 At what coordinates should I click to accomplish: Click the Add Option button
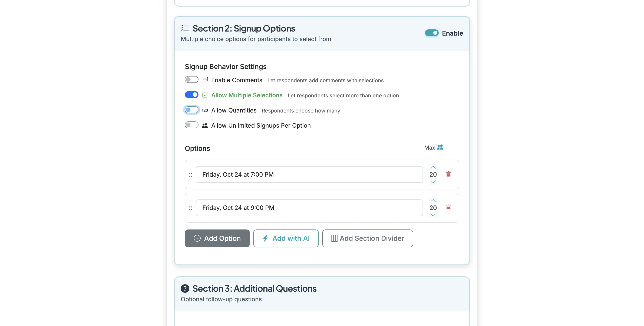pyautogui.click(x=217, y=238)
